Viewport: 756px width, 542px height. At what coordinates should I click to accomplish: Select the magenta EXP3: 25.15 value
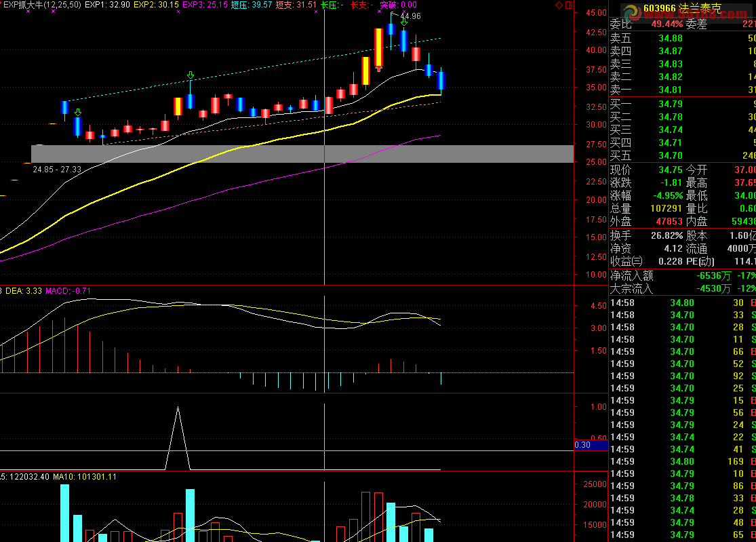205,5
